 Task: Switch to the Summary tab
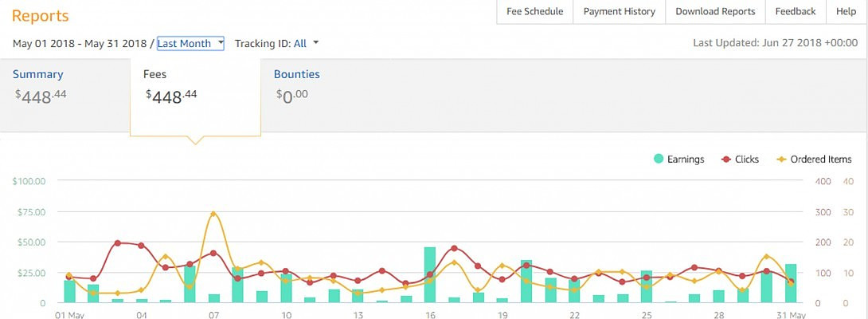click(x=38, y=75)
